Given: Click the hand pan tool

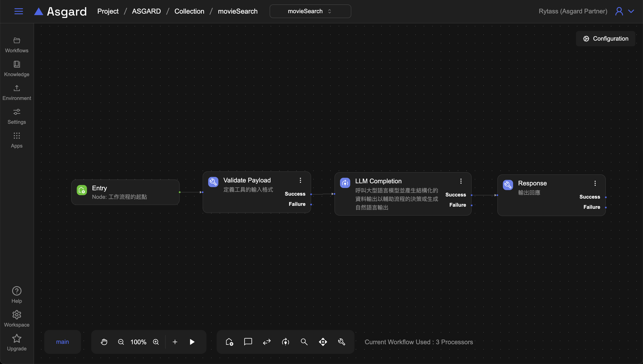Looking at the screenshot, I should [104, 342].
